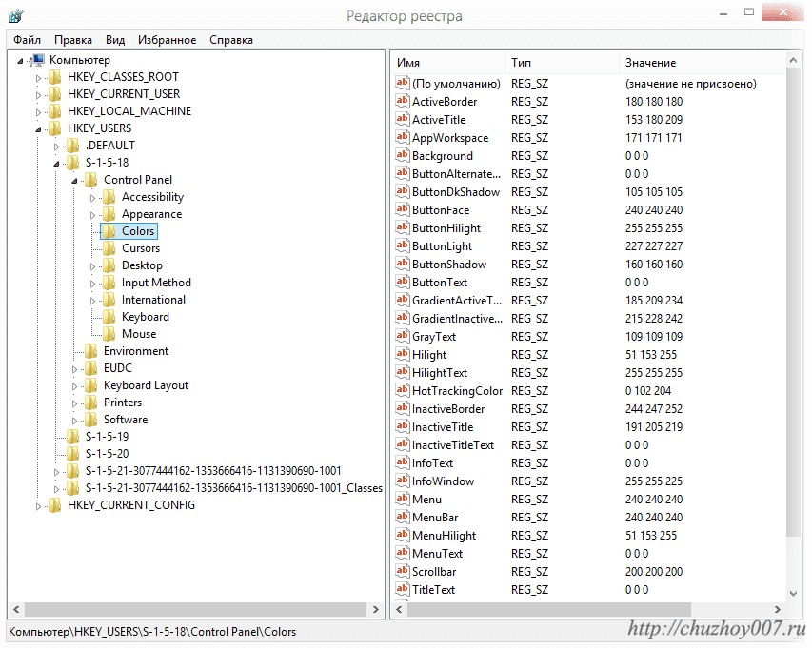Click the string icon beside ActiveBorder
Viewport: 812px width, 648px height.
tap(403, 101)
